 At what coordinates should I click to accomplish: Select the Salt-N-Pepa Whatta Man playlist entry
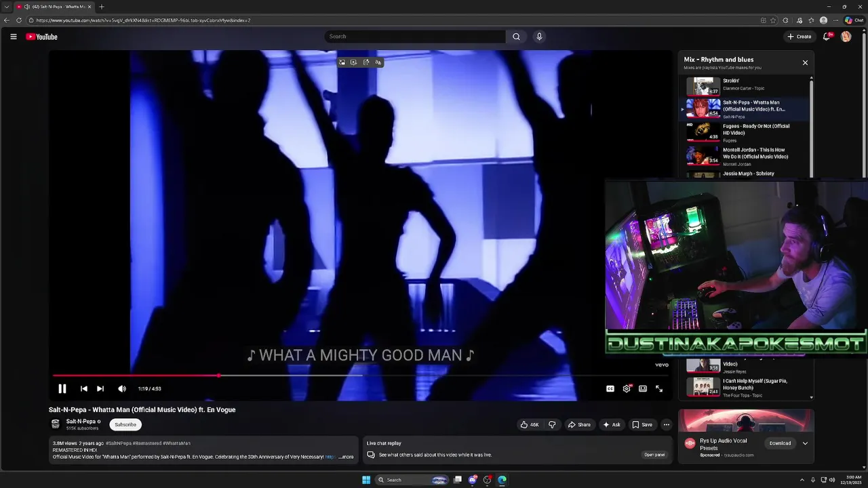(745, 109)
